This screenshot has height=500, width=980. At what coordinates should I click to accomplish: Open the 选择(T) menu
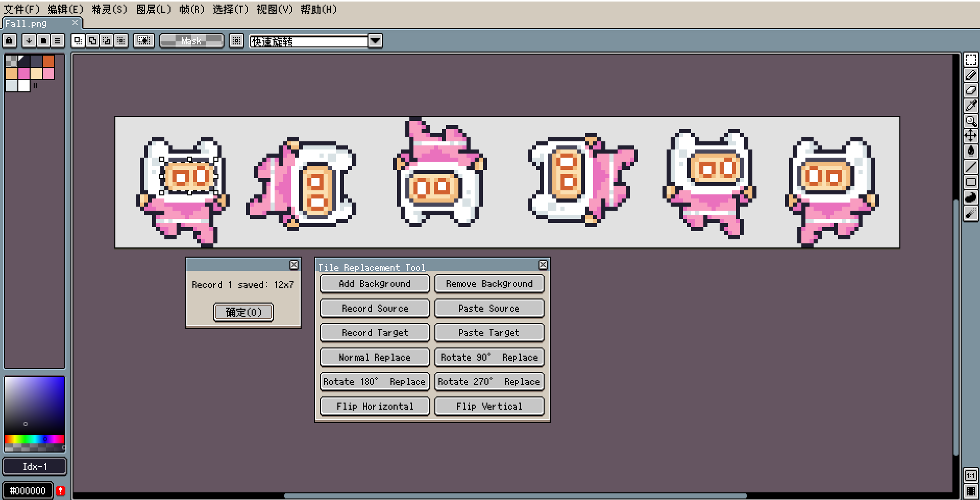[231, 9]
